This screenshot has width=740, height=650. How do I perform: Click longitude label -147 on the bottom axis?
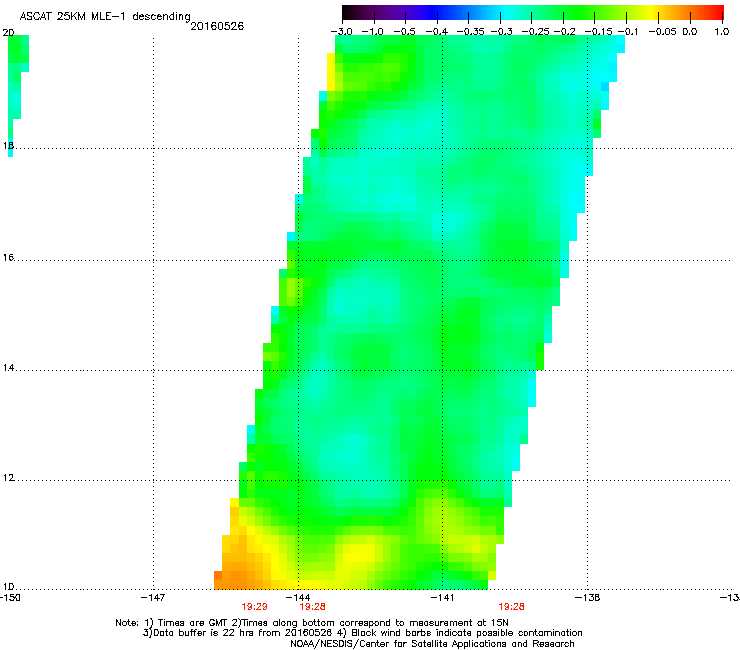(x=153, y=598)
